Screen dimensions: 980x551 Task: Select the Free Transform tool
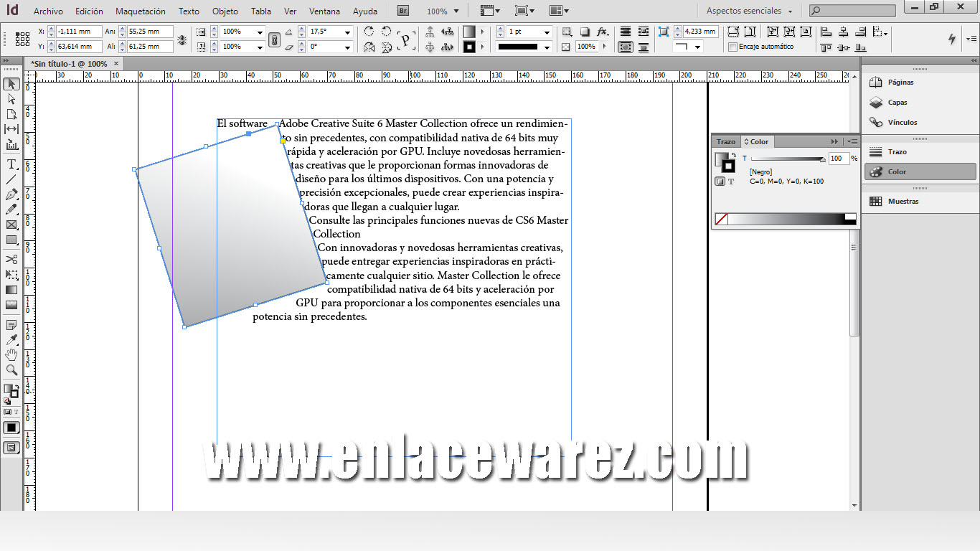(11, 275)
